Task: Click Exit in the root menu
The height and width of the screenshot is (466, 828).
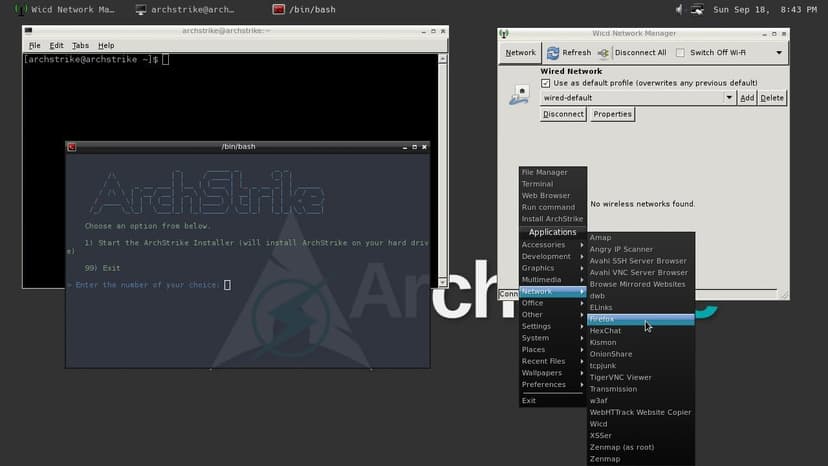Action: tap(553, 400)
